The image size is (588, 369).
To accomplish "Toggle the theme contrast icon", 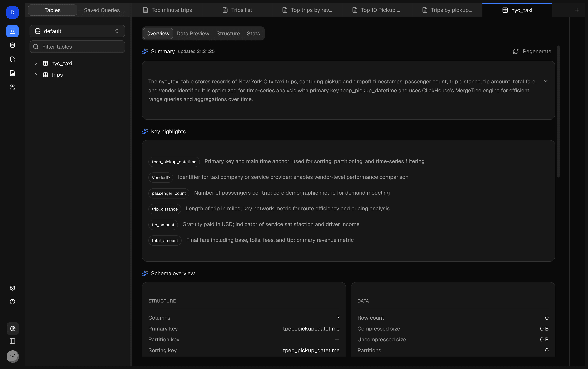I will click(13, 329).
